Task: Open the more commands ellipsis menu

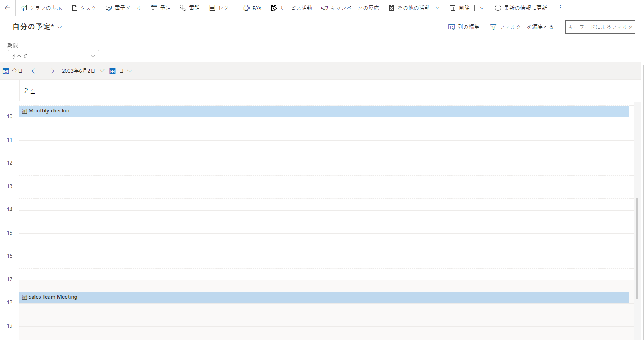Action: click(x=560, y=8)
